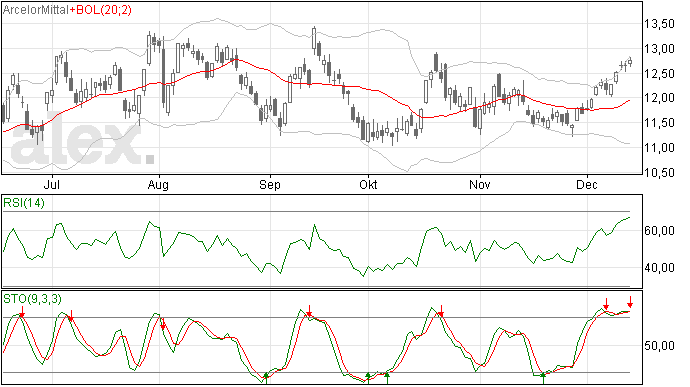Click the red sell arrow at mid-September stochastic peak
690x387 pixels.
coord(309,310)
